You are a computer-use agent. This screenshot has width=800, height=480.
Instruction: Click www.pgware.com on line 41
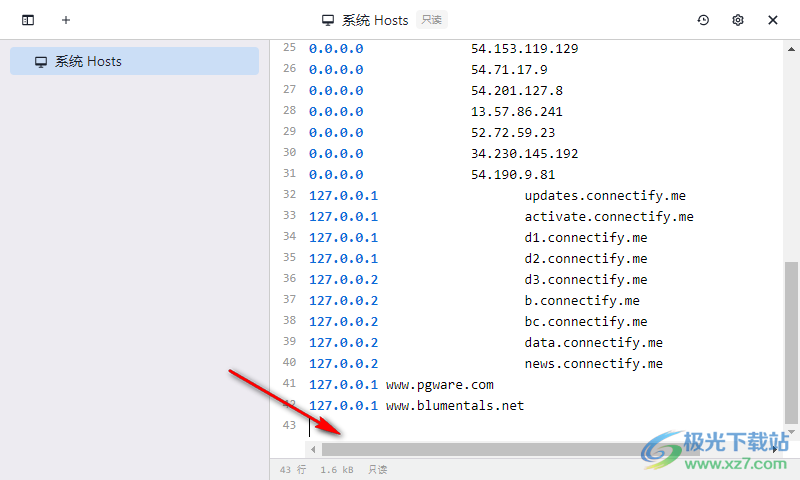point(440,385)
